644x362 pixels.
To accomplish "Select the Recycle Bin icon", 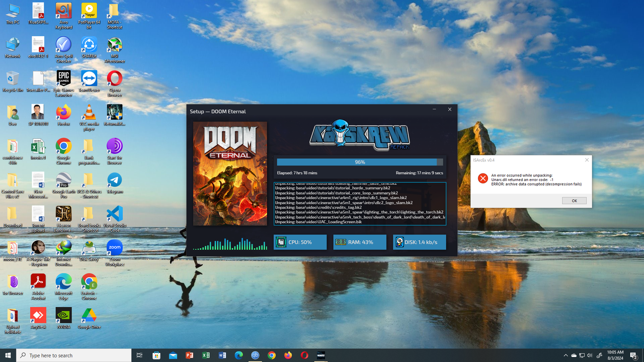I will (13, 81).
